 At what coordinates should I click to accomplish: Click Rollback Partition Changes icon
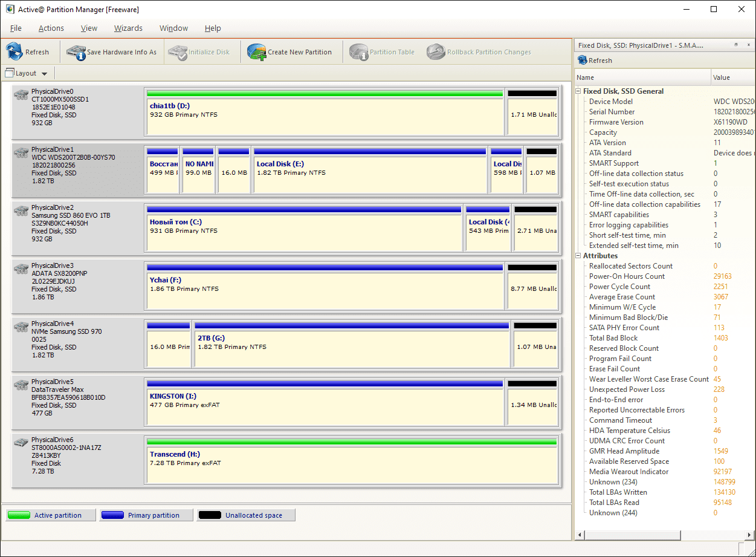(436, 52)
